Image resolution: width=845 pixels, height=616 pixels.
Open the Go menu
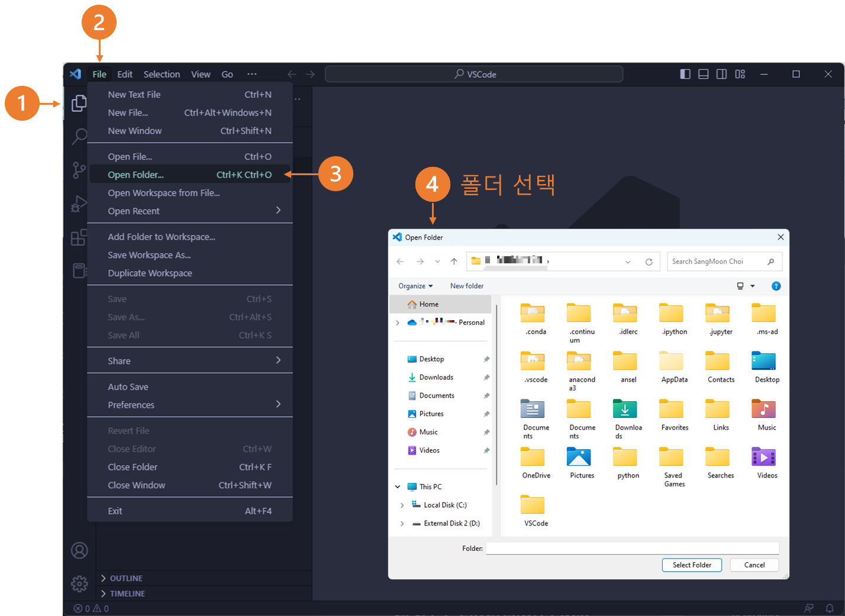[227, 74]
